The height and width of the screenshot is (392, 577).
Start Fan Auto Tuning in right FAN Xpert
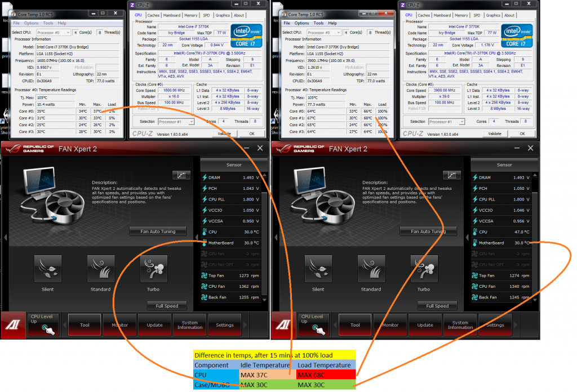pos(428,231)
